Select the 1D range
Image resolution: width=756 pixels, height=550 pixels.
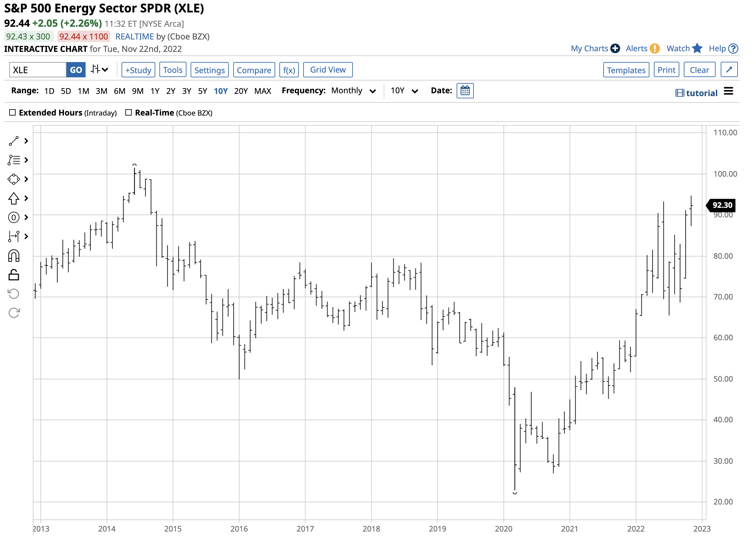tap(49, 91)
